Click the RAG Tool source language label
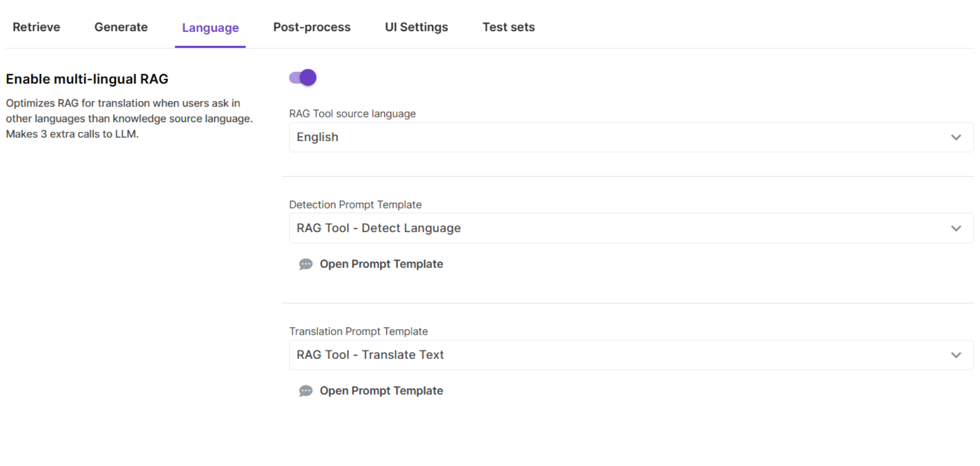This screenshot has height=466, width=980. point(352,114)
